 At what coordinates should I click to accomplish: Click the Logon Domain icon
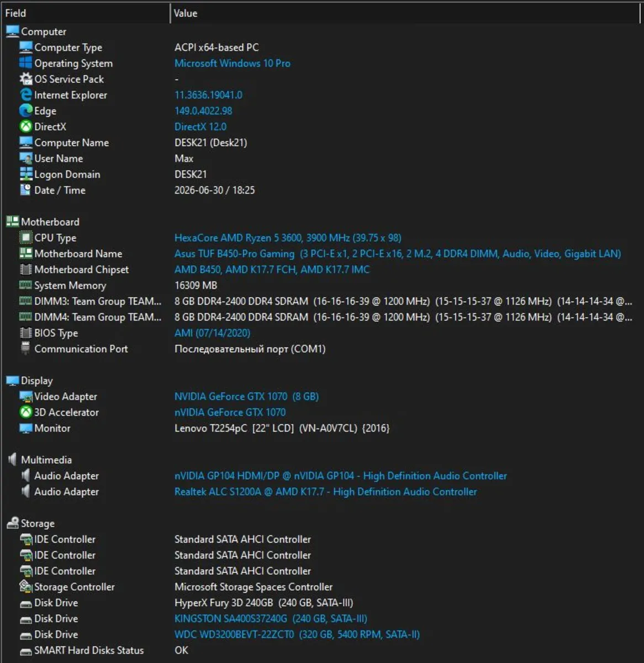click(25, 174)
